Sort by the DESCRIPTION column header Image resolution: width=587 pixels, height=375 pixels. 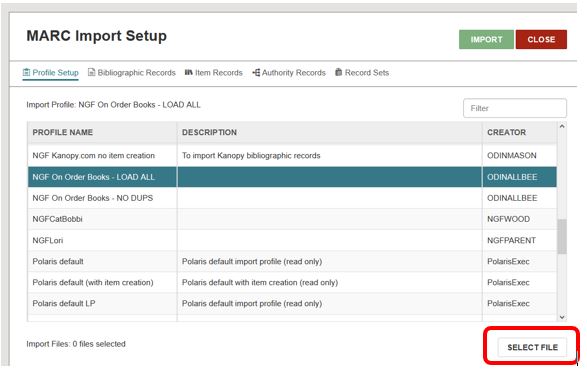(329, 132)
